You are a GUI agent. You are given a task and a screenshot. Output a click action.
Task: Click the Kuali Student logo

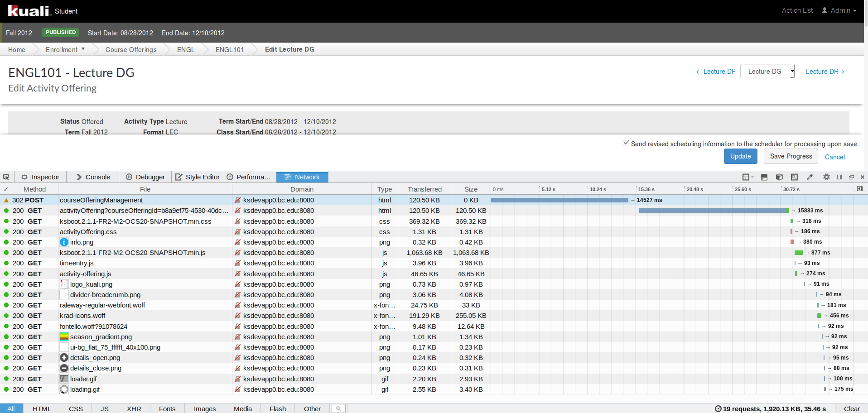(43, 11)
